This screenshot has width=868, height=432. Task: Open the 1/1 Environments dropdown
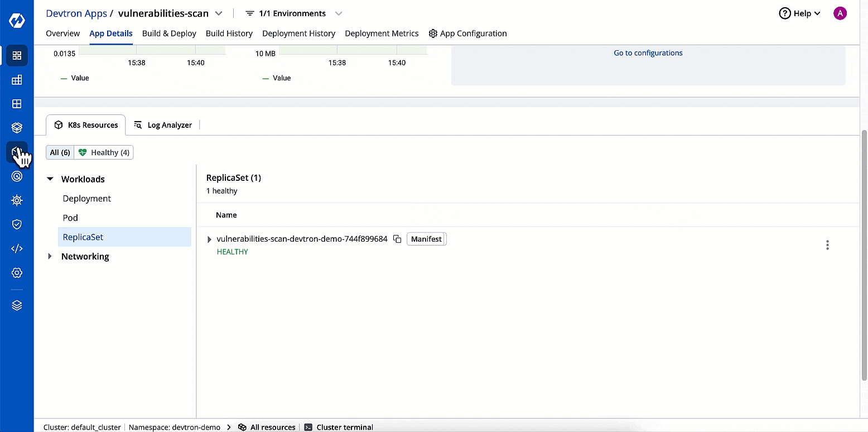(293, 13)
